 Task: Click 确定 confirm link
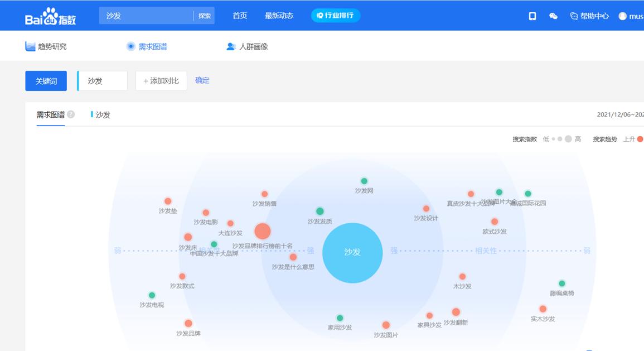point(202,80)
